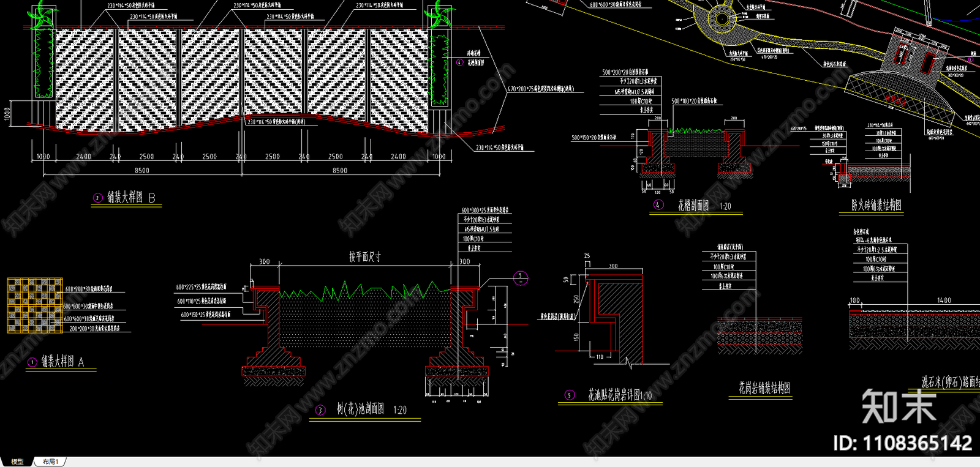Select the 花池贴花岗岩详图1:10 title
This screenshot has height=467, width=980.
click(620, 395)
